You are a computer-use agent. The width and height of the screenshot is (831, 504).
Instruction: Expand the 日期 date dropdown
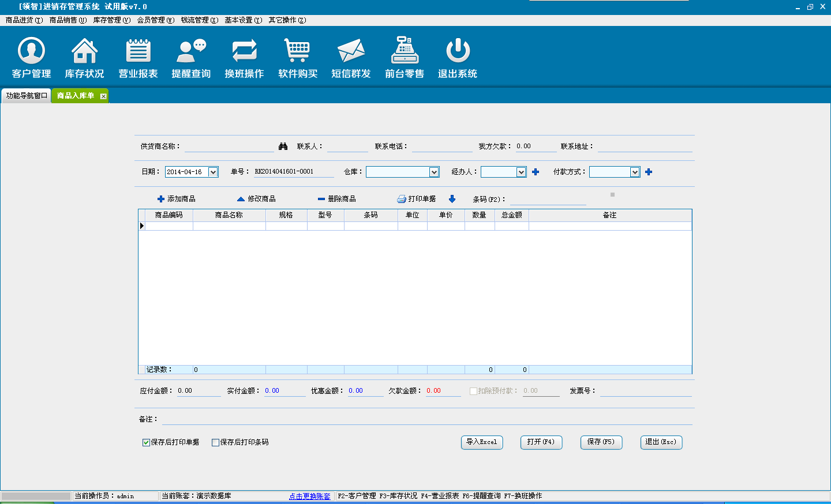click(213, 172)
